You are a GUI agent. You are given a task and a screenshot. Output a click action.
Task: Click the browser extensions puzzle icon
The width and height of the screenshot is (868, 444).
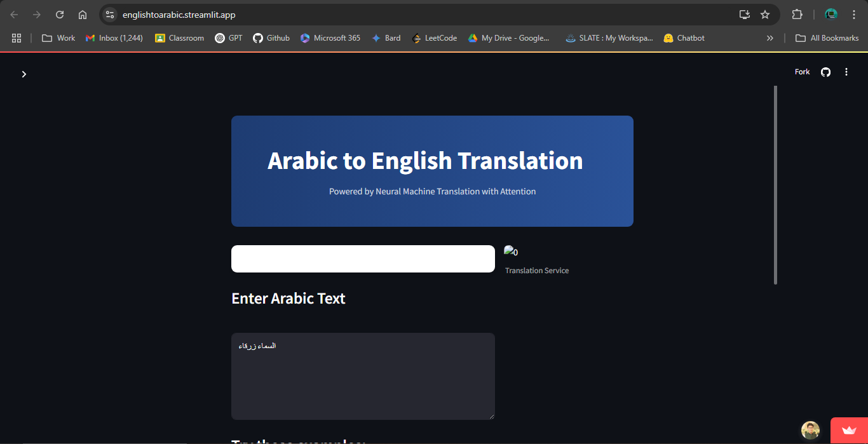pos(797,14)
